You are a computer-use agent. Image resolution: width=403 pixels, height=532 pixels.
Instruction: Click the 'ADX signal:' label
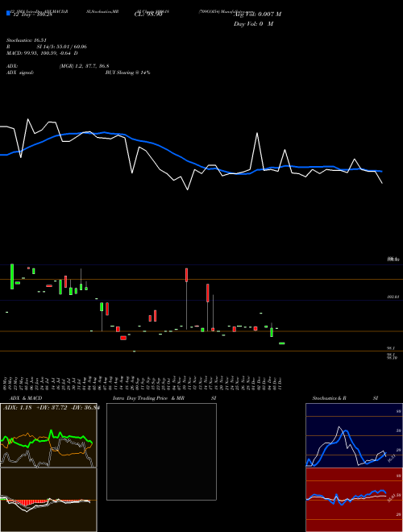pyautogui.click(x=20, y=73)
